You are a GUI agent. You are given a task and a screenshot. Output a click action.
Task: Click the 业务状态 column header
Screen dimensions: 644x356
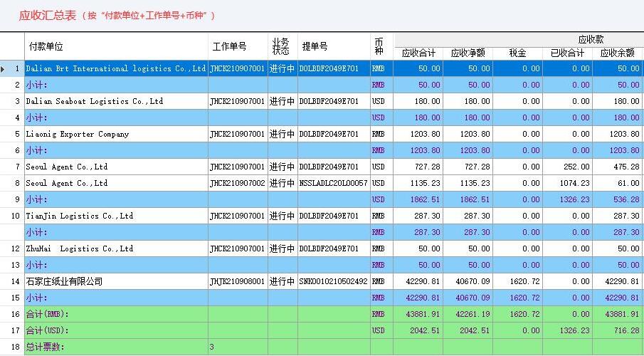point(281,47)
